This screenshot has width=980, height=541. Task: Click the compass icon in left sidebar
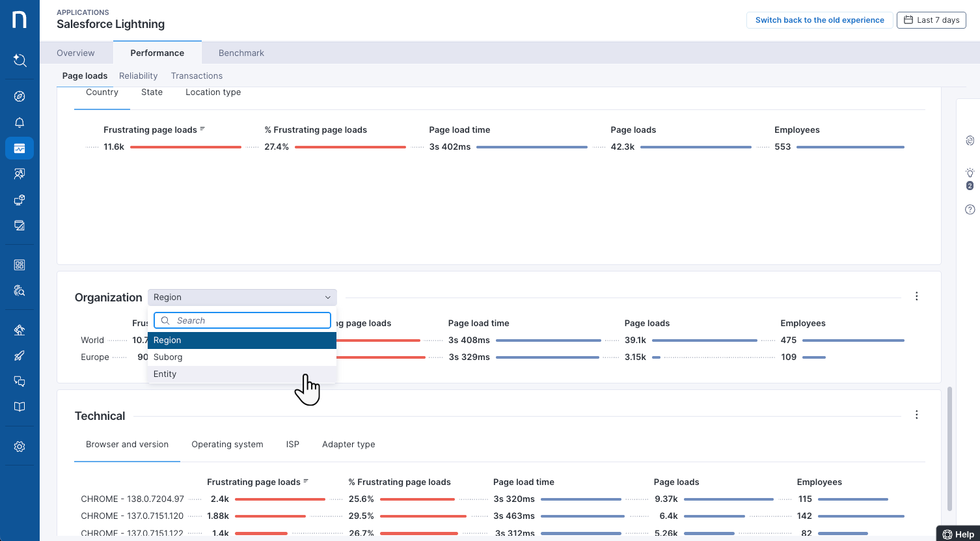[x=20, y=96]
